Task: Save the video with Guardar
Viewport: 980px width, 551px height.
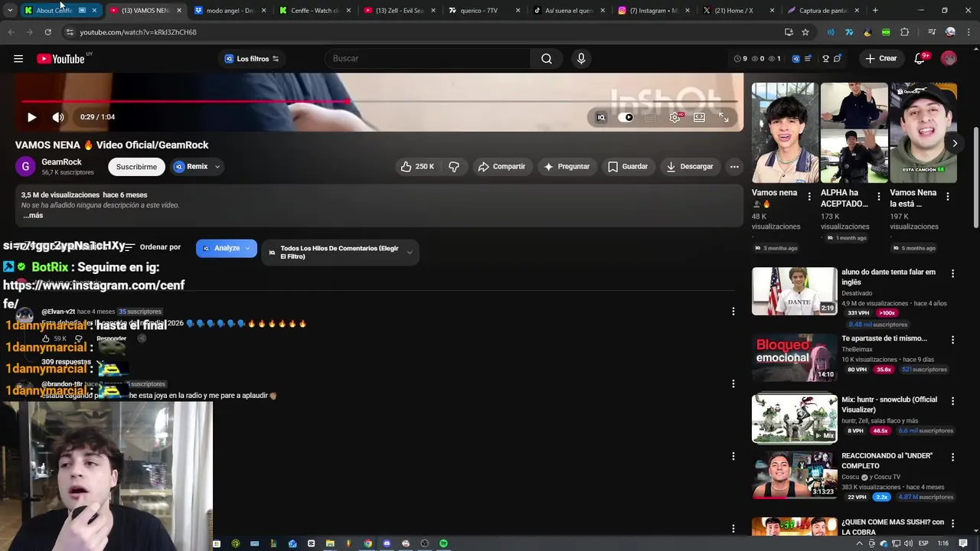Action: [x=627, y=166]
